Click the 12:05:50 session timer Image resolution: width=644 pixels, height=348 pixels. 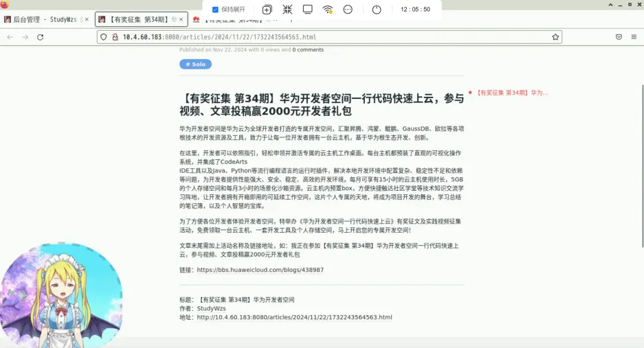click(415, 10)
